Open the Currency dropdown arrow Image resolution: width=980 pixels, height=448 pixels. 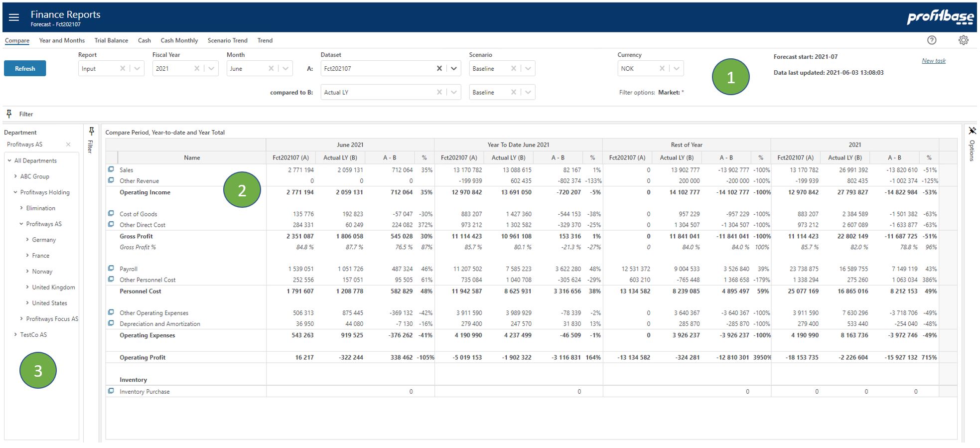pyautogui.click(x=677, y=68)
